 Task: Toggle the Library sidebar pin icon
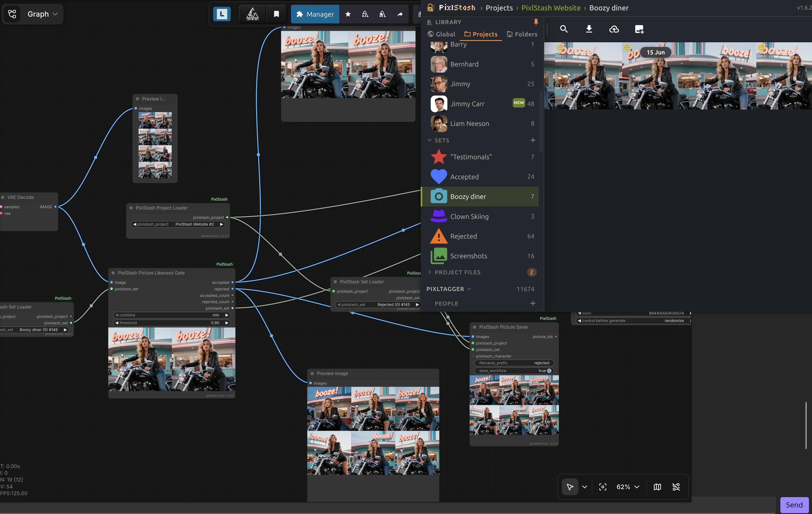536,22
